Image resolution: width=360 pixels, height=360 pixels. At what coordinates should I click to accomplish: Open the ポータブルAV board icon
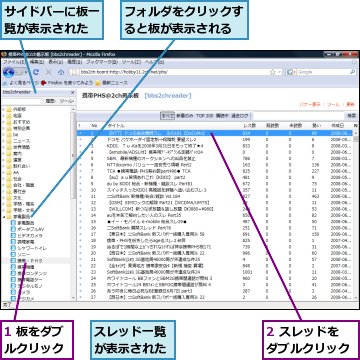pos(14,229)
